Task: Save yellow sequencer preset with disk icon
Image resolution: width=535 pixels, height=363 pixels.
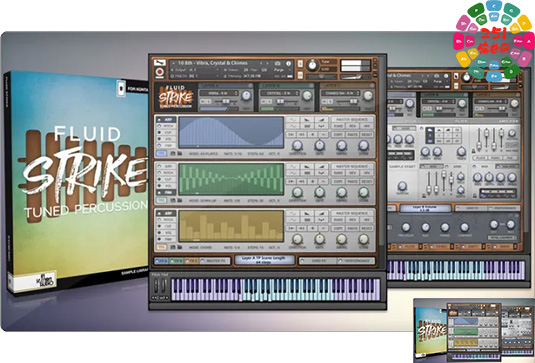Action: tap(173, 247)
